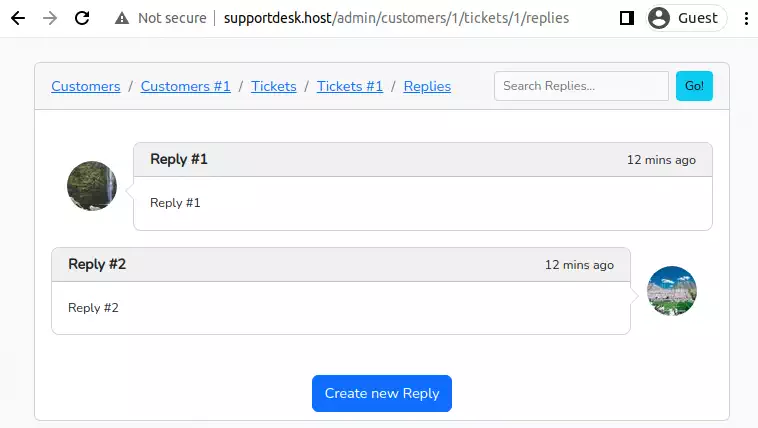Screen dimensions: 758x428
Task: Click the browser forward arrow
Action: (x=50, y=18)
